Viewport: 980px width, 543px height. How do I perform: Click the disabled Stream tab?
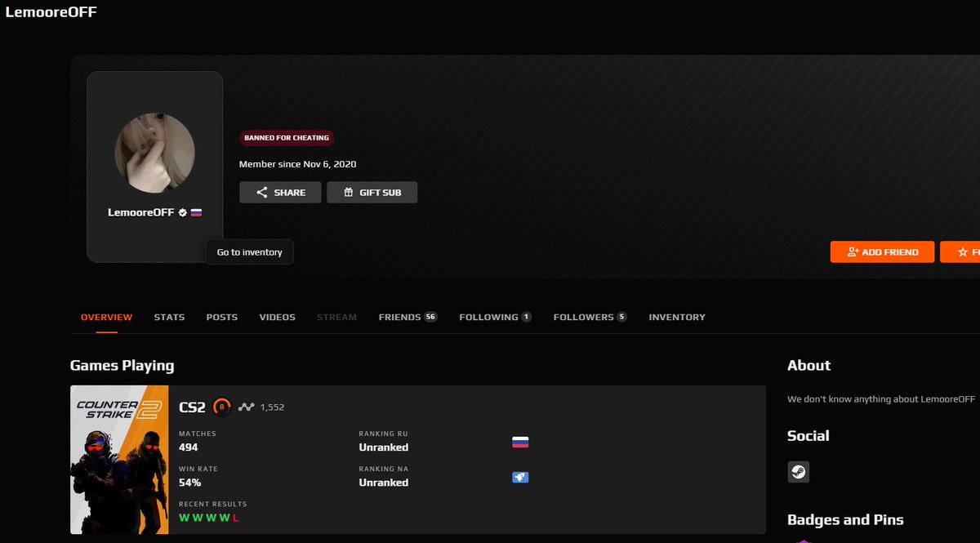click(x=336, y=317)
